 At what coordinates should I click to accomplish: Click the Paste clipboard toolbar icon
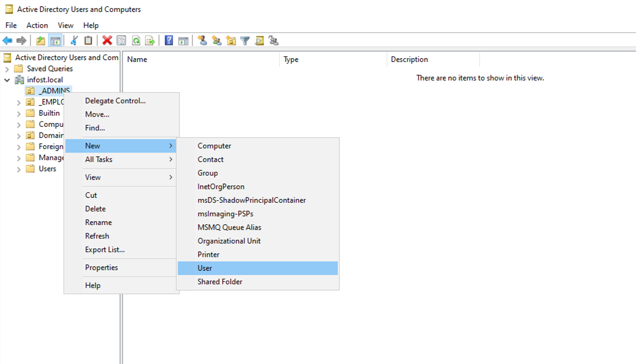pyautogui.click(x=88, y=41)
